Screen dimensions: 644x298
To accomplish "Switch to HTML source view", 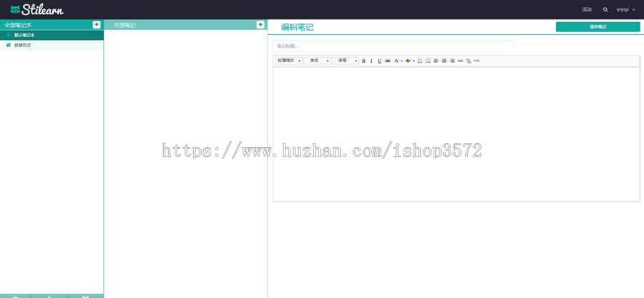I will click(x=477, y=61).
